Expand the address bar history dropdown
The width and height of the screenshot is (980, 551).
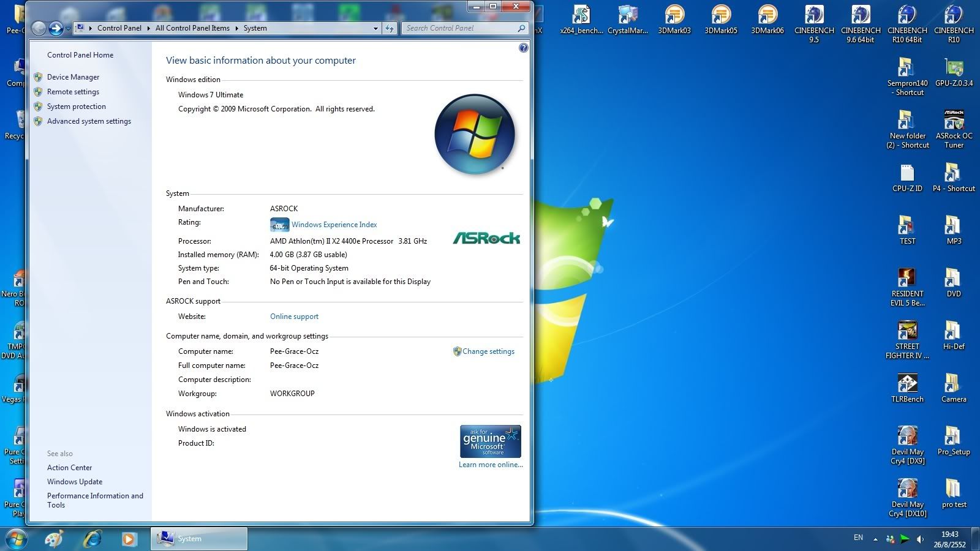coord(375,28)
